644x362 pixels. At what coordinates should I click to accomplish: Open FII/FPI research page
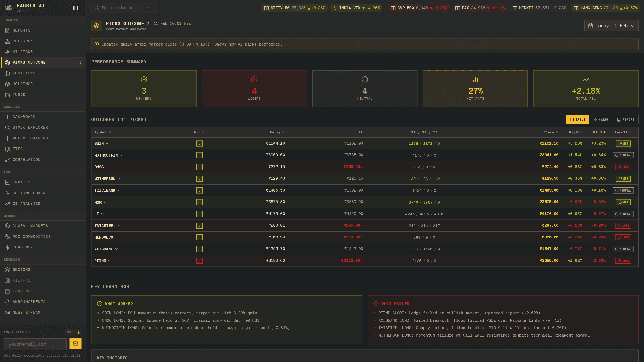tap(21, 280)
